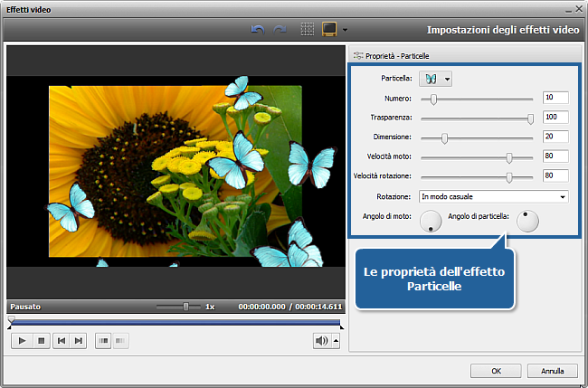The image size is (588, 388).
Task: Click the preview monitor icon
Action: (330, 29)
